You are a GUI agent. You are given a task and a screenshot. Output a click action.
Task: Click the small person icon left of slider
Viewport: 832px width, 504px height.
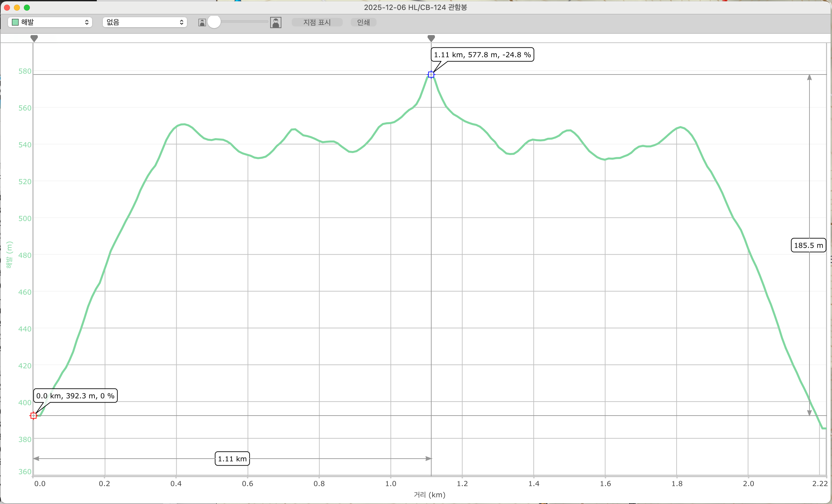(202, 23)
